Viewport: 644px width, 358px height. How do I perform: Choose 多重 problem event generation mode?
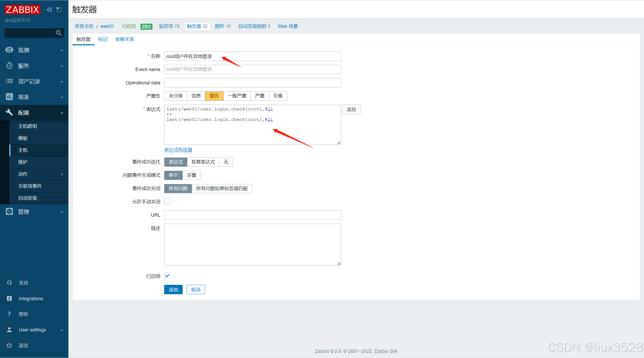tap(192, 175)
